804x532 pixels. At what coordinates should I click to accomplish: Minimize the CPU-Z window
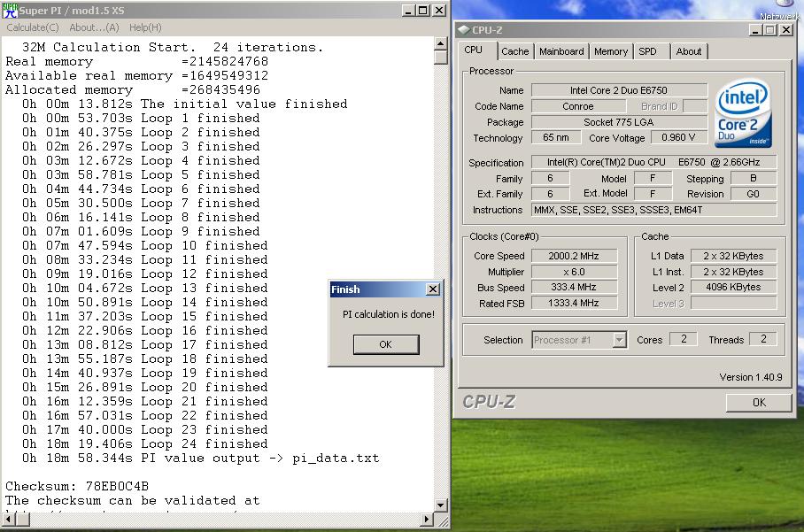click(x=755, y=30)
